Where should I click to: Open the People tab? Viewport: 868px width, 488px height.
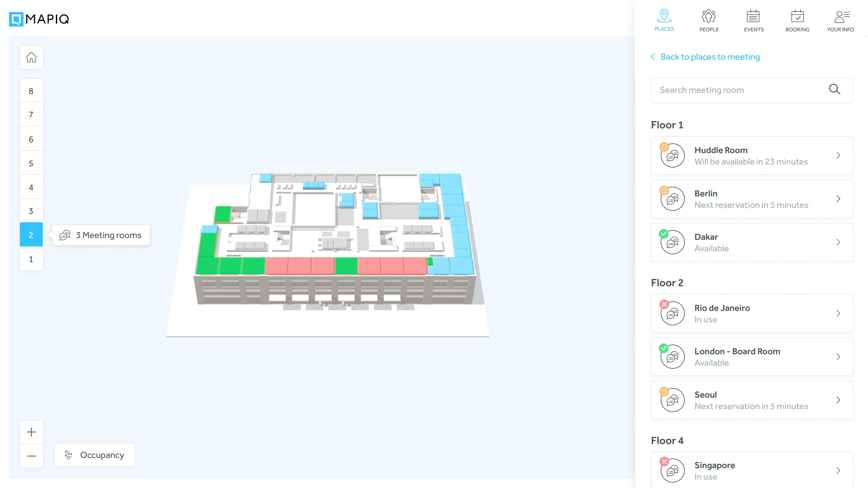709,20
